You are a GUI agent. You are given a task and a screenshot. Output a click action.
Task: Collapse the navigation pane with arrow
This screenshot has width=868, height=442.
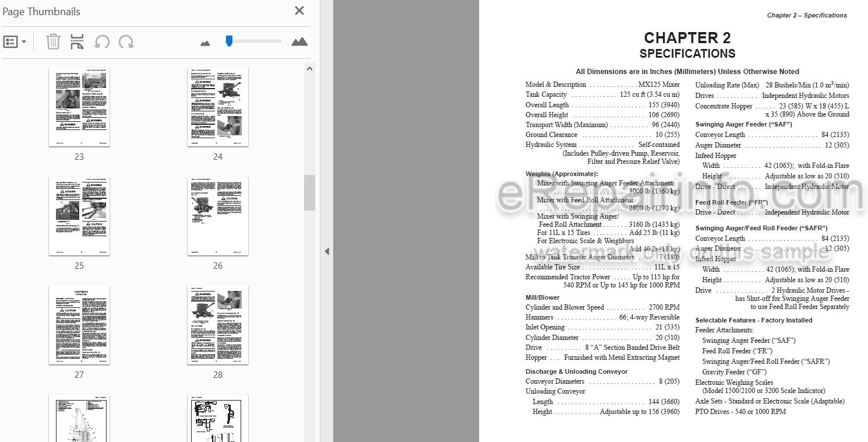tap(327, 251)
